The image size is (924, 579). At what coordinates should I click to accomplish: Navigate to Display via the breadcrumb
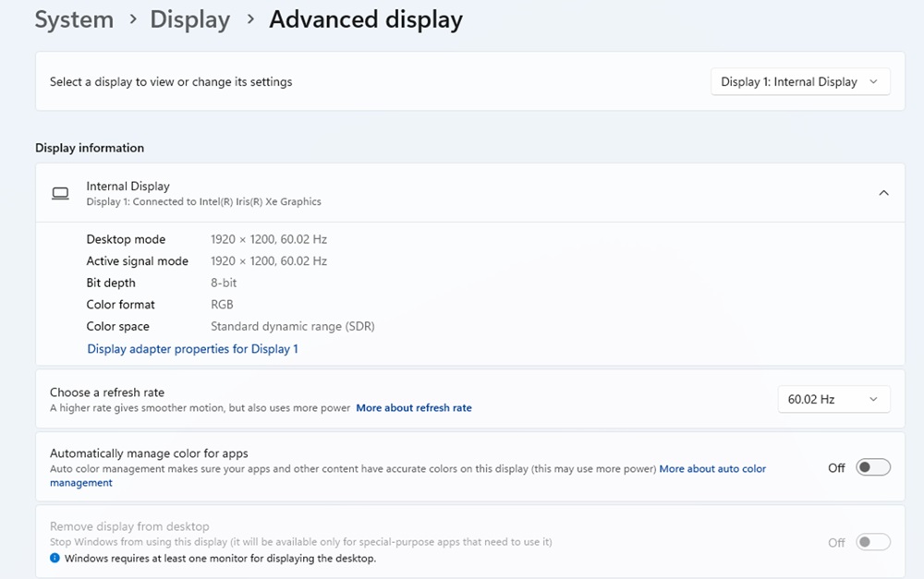click(x=189, y=19)
